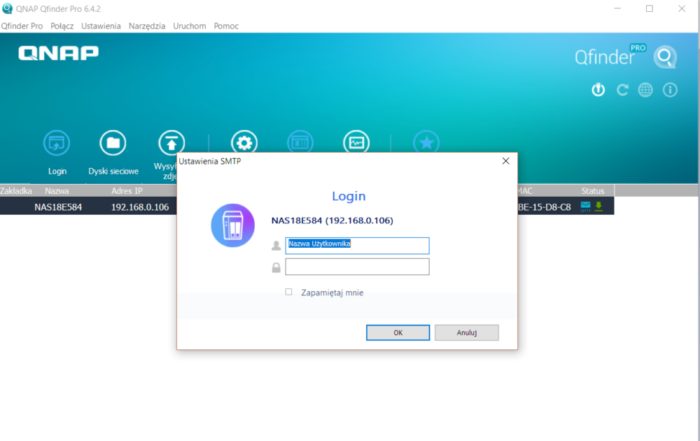Close the Ustawienia SMTP dialog
Image resolution: width=700 pixels, height=441 pixels.
505,161
